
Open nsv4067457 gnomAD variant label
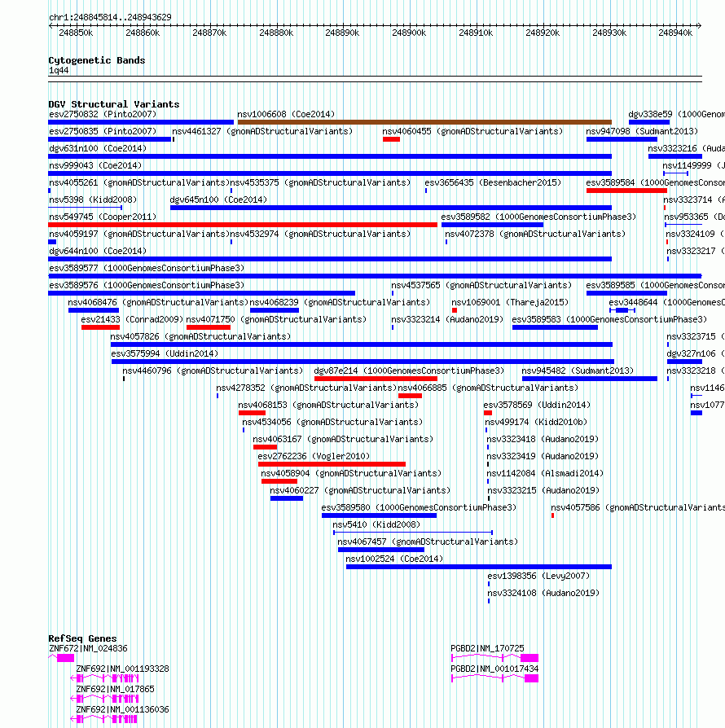428,542
